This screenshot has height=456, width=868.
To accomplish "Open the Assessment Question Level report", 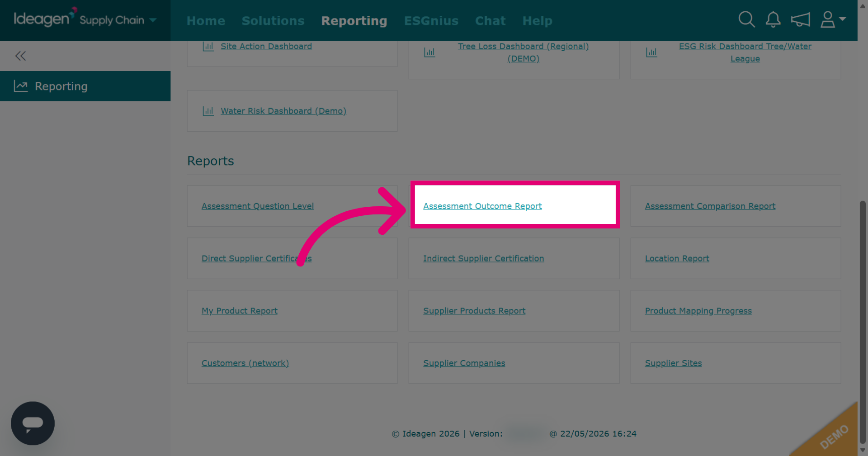I will point(258,206).
